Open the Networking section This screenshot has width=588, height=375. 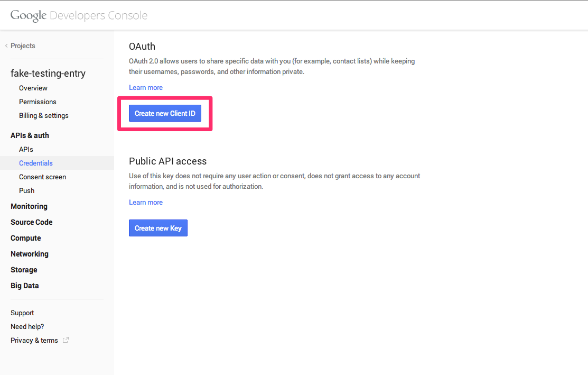click(29, 254)
